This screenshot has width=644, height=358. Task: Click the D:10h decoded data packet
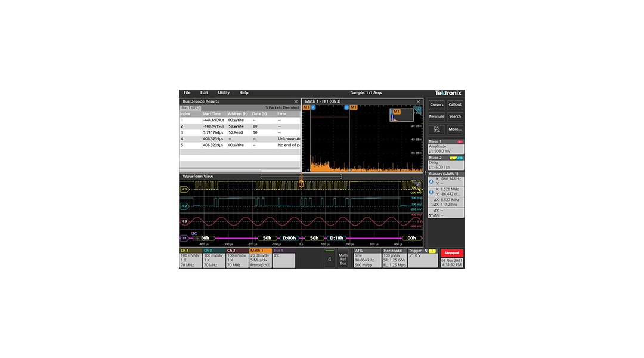(337, 238)
